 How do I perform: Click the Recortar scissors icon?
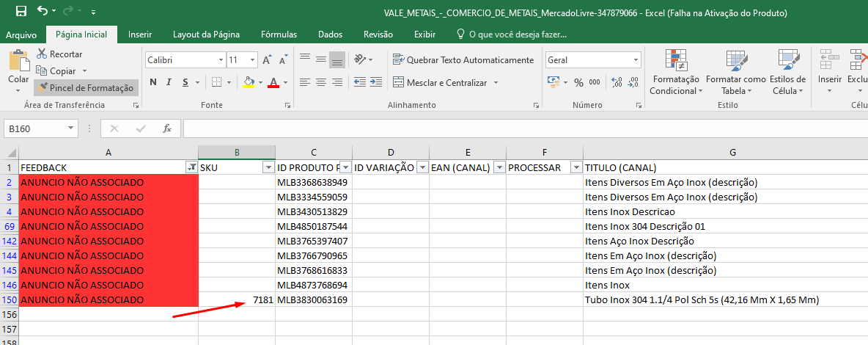click(x=42, y=54)
